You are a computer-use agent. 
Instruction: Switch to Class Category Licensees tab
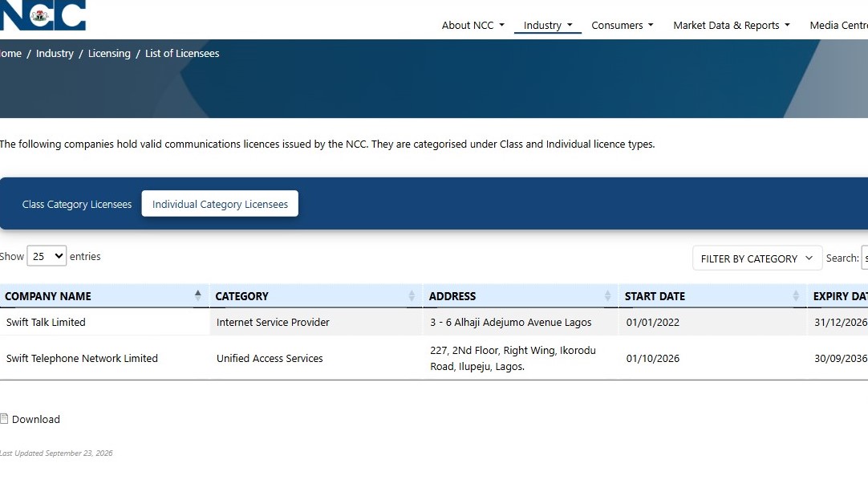(77, 204)
